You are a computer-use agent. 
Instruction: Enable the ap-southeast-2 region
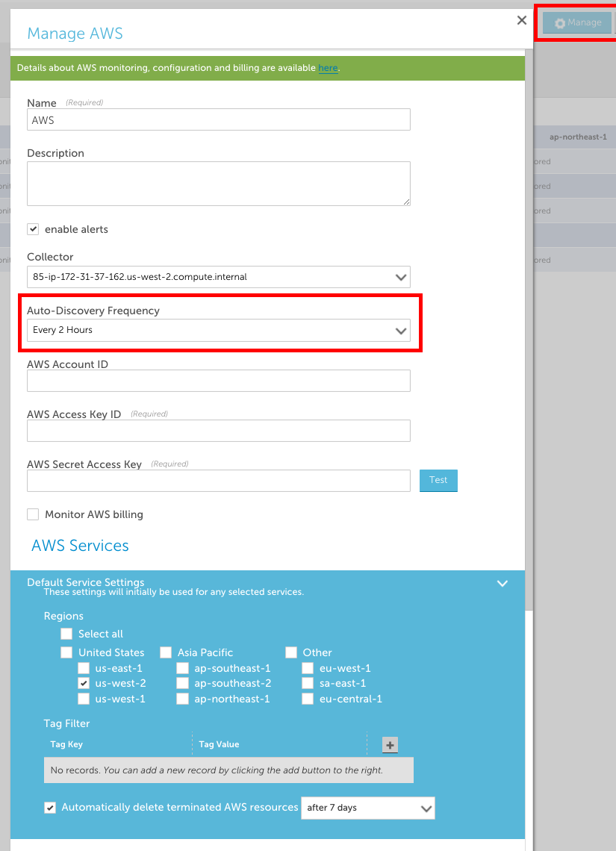pos(182,683)
